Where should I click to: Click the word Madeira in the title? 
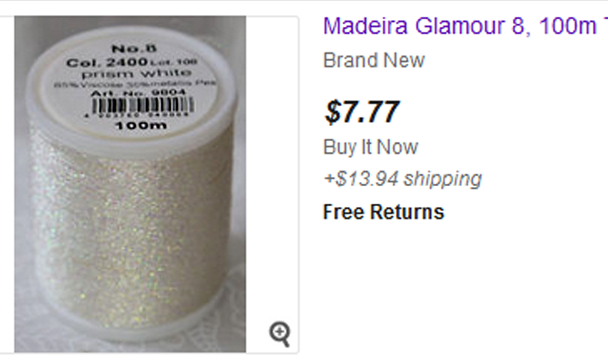366,26
